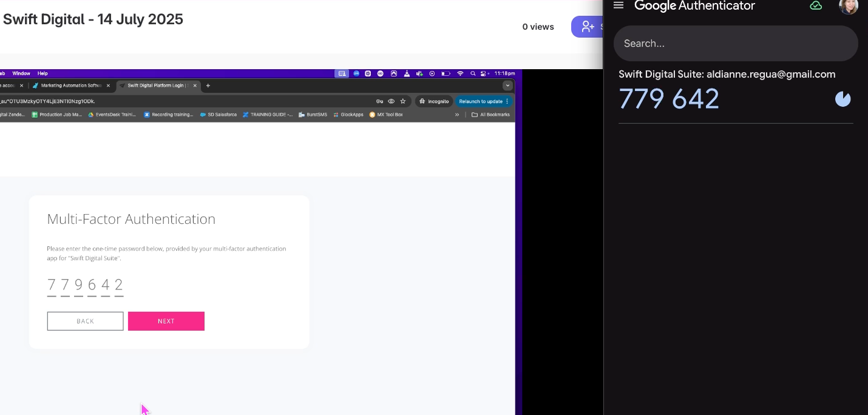Viewport: 868px width, 415px height.
Task: Open the EventsDesk Traini... bookmark
Action: point(112,114)
